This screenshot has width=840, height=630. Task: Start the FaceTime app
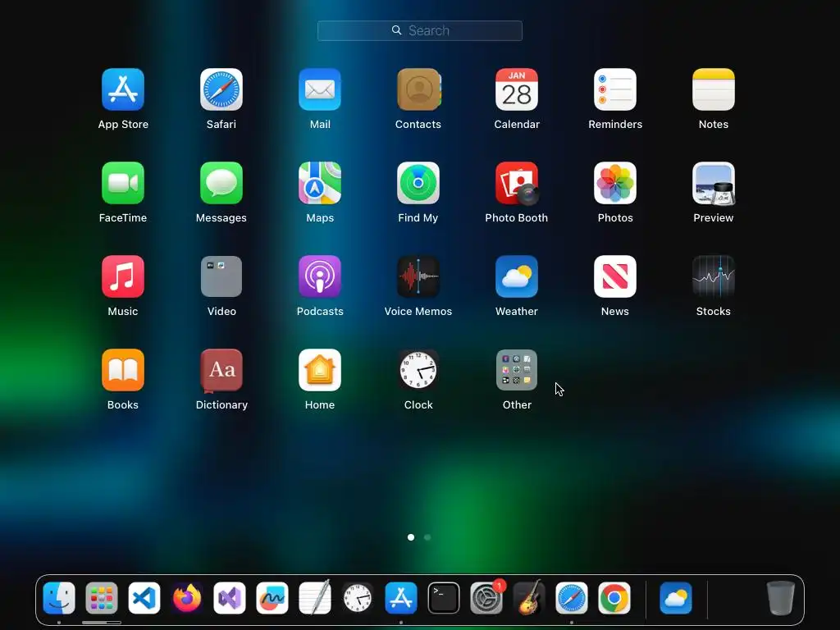pos(123,183)
